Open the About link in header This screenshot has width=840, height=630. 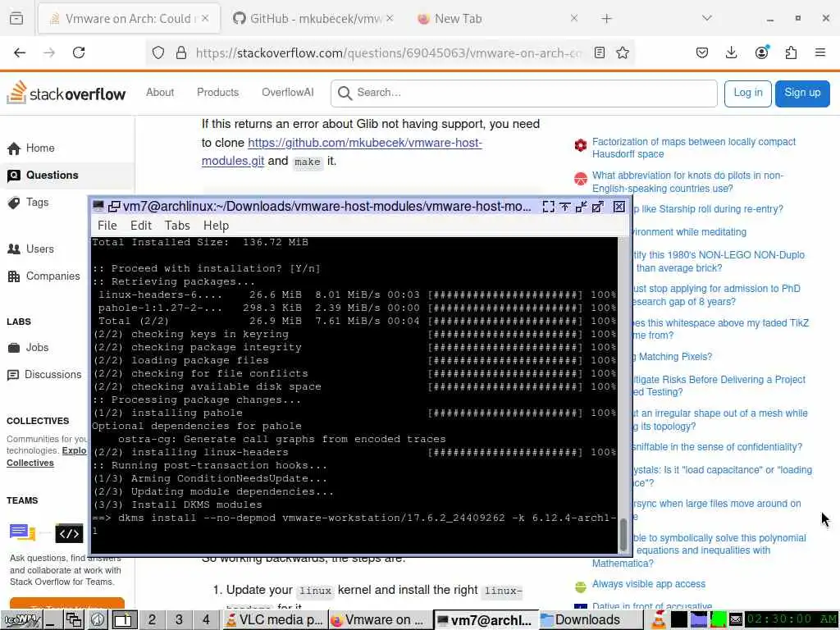[x=160, y=92]
